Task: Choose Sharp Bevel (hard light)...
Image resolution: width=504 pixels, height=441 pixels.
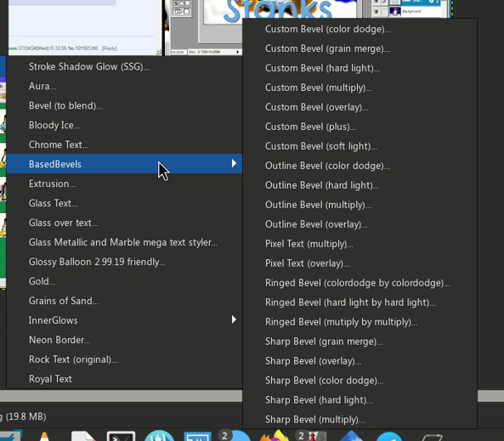Action: pyautogui.click(x=360, y=400)
